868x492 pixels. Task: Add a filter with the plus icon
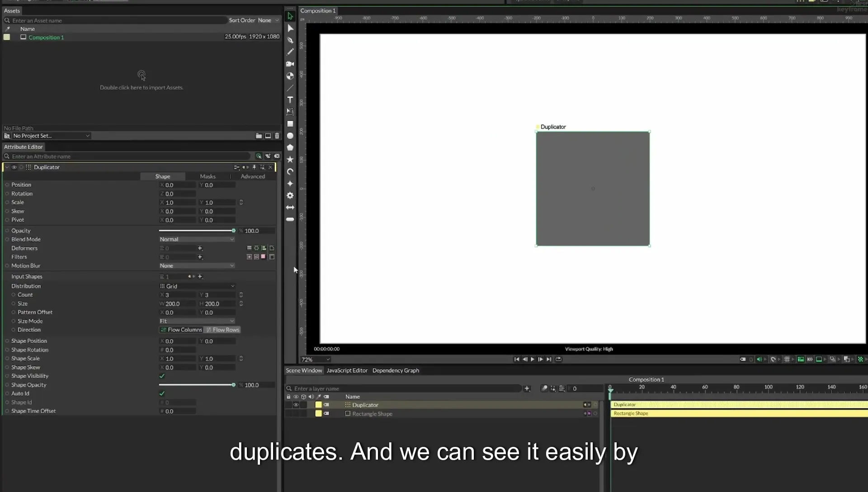point(200,257)
